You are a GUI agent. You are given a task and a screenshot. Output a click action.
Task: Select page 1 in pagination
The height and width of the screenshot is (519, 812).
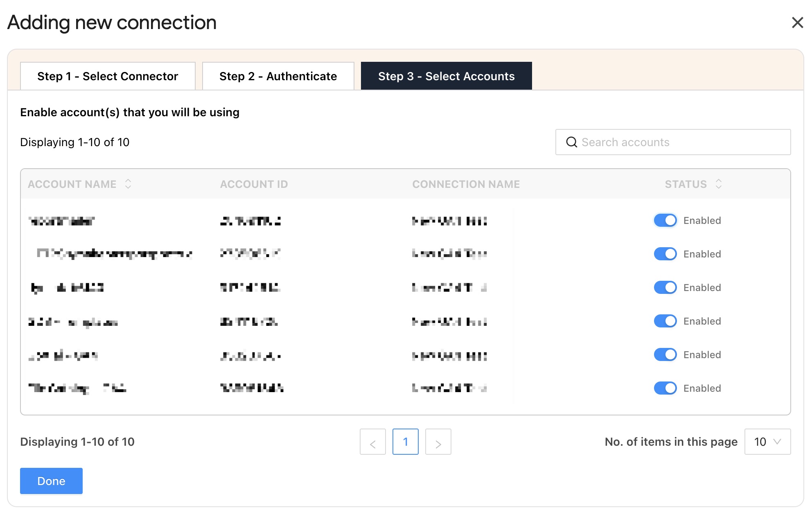tap(405, 442)
